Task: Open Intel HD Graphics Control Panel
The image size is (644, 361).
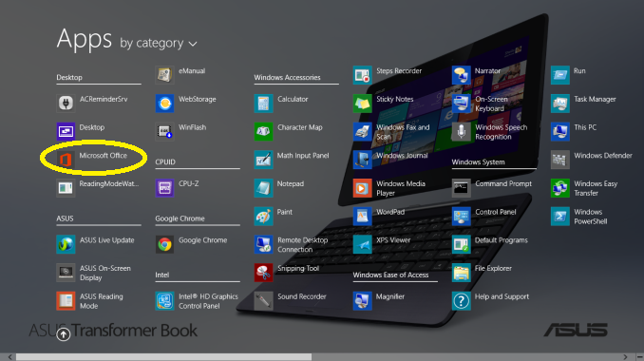Action: point(164,300)
